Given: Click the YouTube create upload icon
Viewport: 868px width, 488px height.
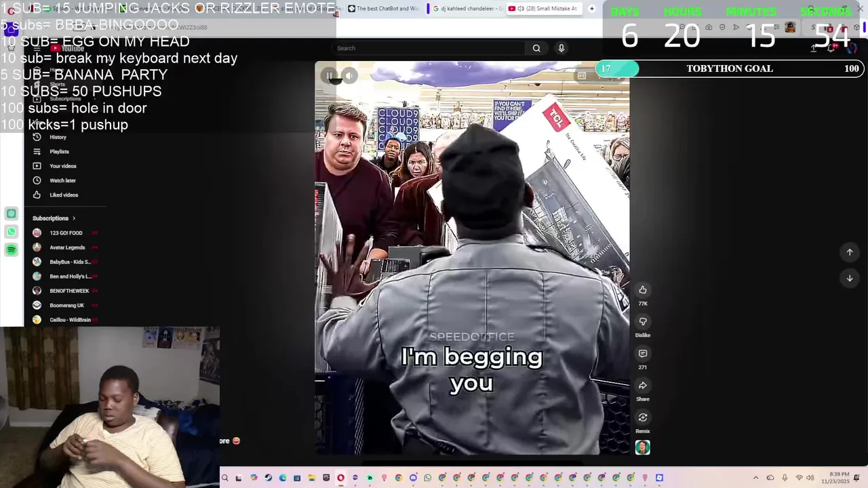Looking at the screenshot, I should pos(814,48).
